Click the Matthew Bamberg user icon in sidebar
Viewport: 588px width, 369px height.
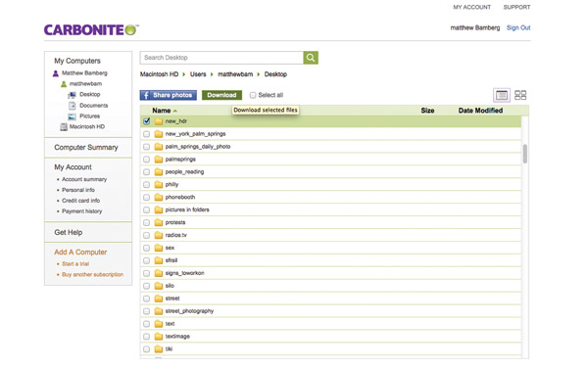[56, 73]
